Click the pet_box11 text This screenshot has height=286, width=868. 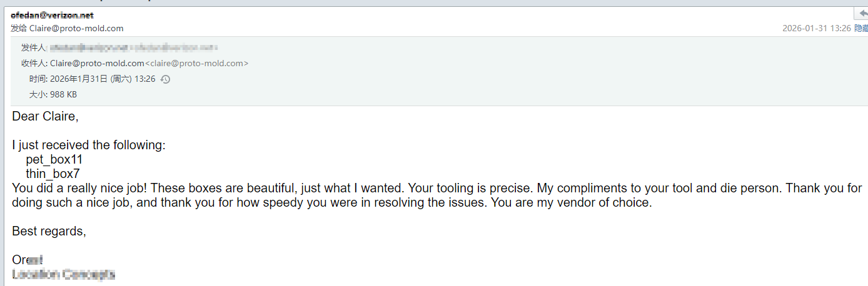click(54, 160)
